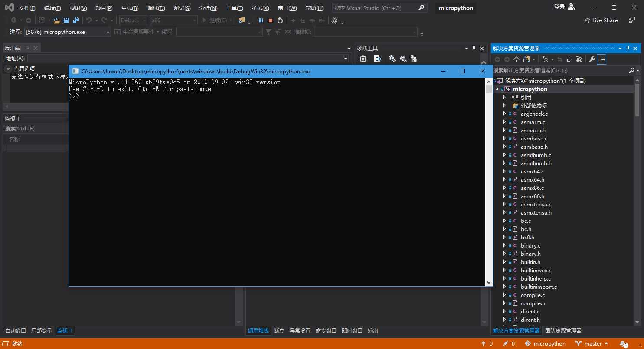The height and width of the screenshot is (349, 644).
Task: Open the Debug configuration dropdown
Action: point(133,20)
